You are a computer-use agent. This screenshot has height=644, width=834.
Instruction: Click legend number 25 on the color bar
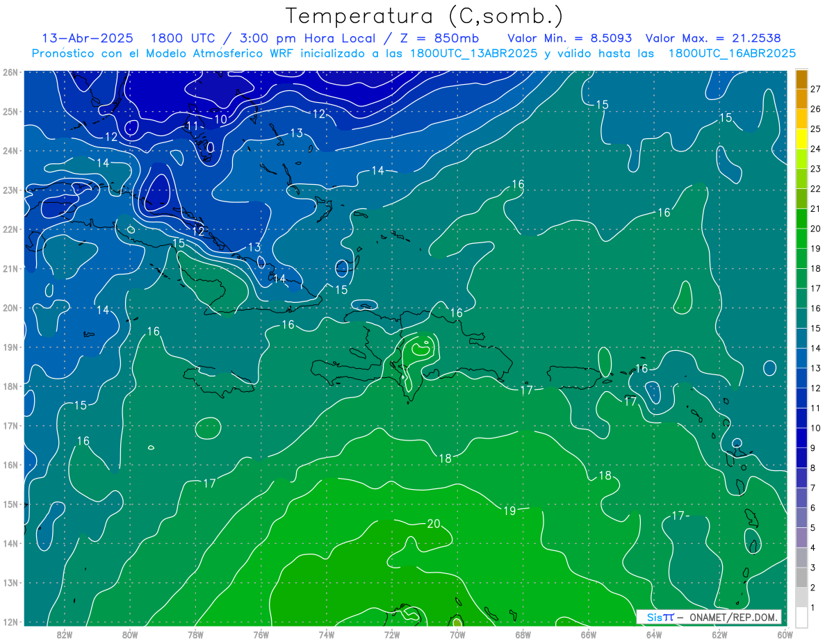coord(815,129)
